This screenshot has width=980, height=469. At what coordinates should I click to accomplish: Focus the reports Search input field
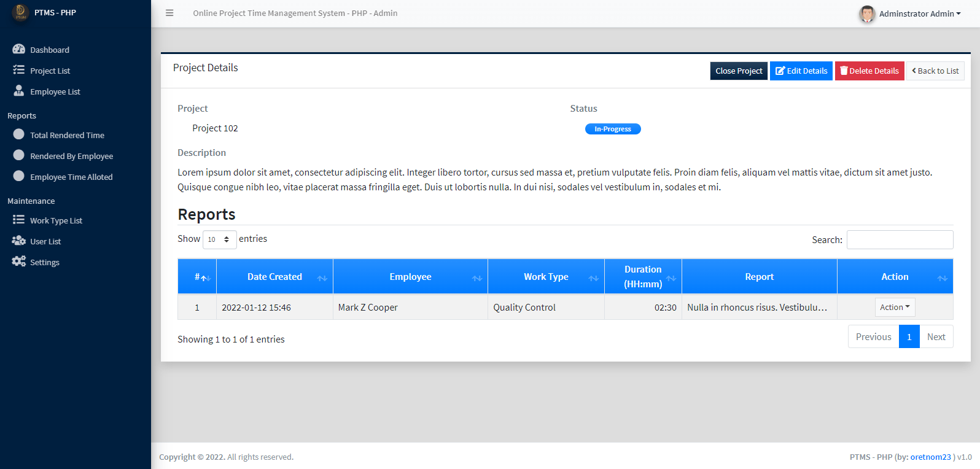900,239
